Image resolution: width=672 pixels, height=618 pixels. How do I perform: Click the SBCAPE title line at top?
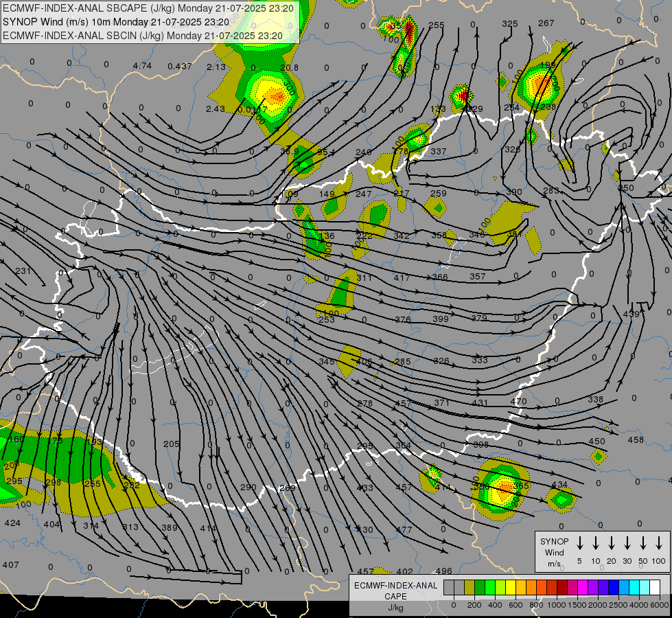click(148, 8)
